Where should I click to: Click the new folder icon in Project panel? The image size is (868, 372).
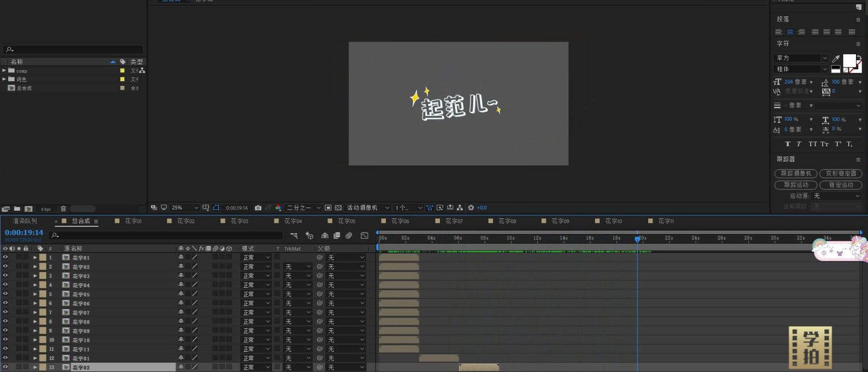point(17,209)
